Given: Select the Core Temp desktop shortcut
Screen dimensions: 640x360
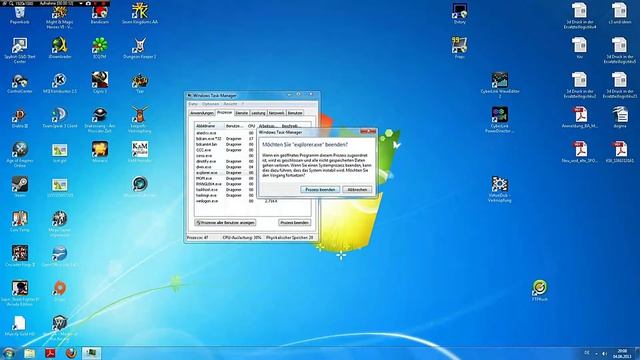Looking at the screenshot, I should tap(20, 222).
